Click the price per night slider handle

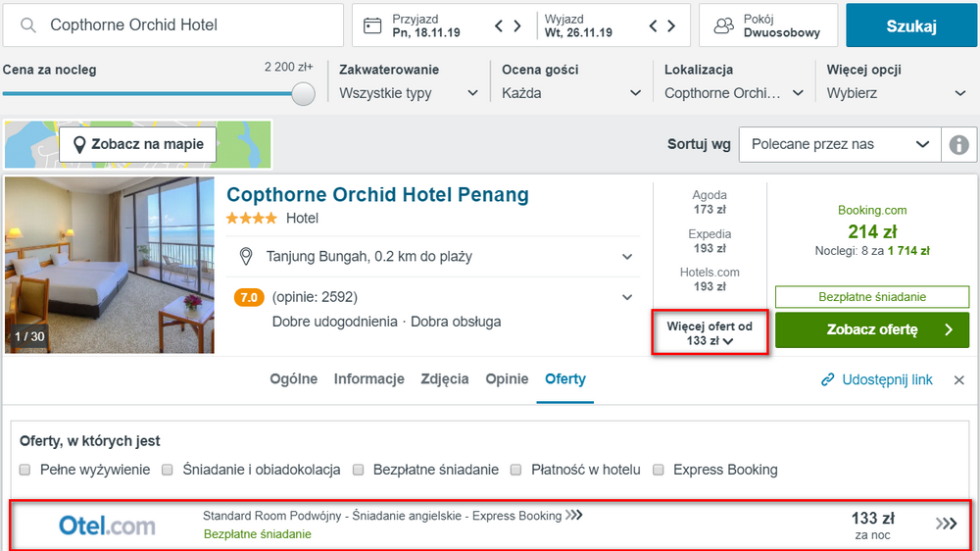pyautogui.click(x=304, y=93)
